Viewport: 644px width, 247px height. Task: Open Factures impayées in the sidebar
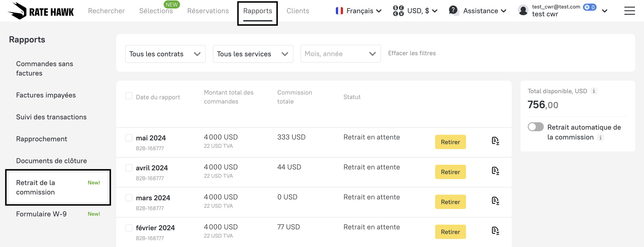46,95
